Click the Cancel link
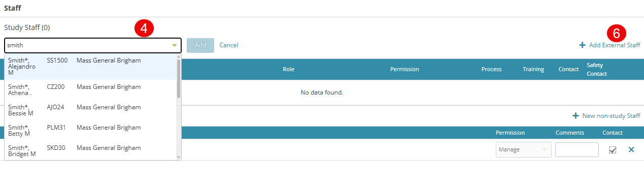Screen dimensions: 644x185 click(229, 45)
